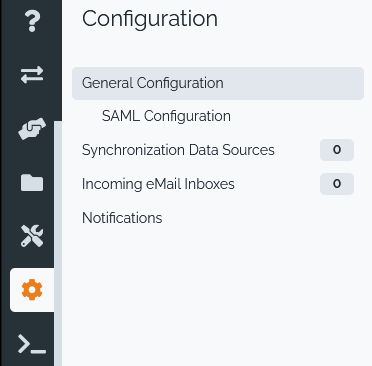
Task: Open the help question mark icon
Action: coord(32,21)
